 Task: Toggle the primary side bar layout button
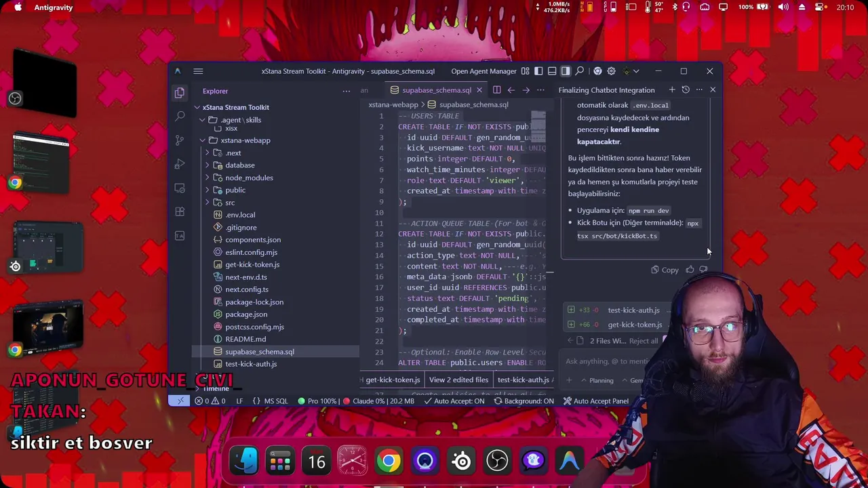538,71
